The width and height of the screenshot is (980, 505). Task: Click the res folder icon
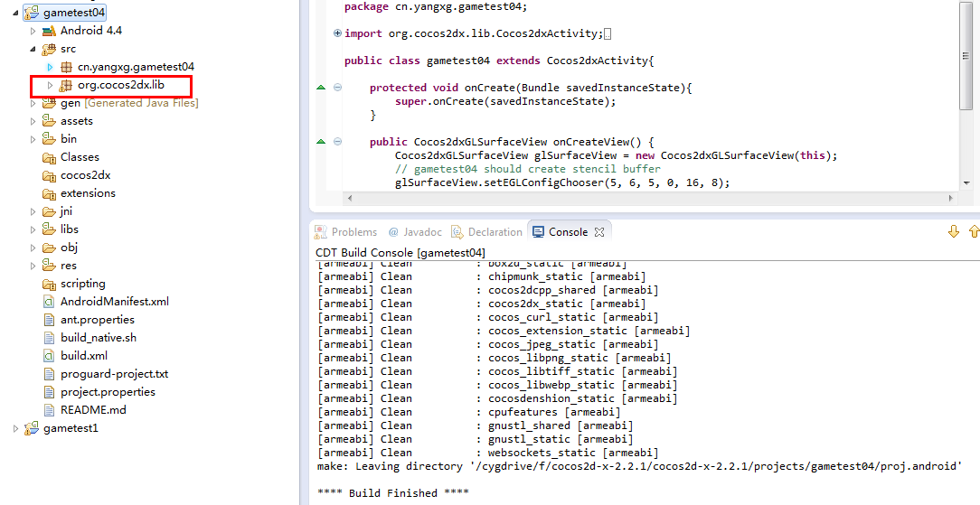coord(49,266)
